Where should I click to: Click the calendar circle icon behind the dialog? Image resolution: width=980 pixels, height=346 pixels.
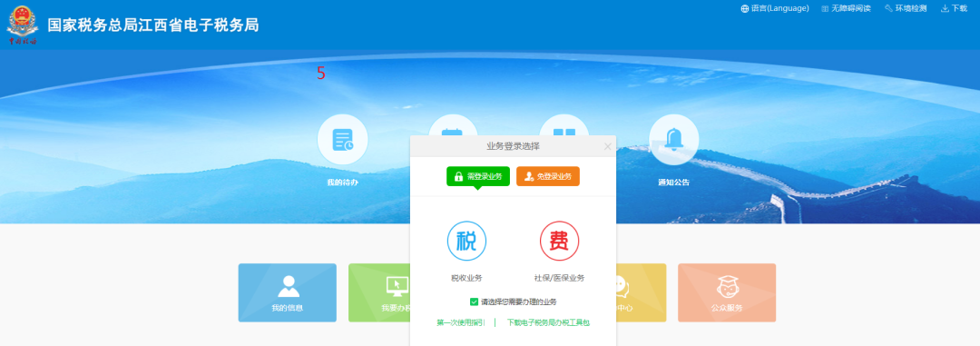click(x=453, y=125)
